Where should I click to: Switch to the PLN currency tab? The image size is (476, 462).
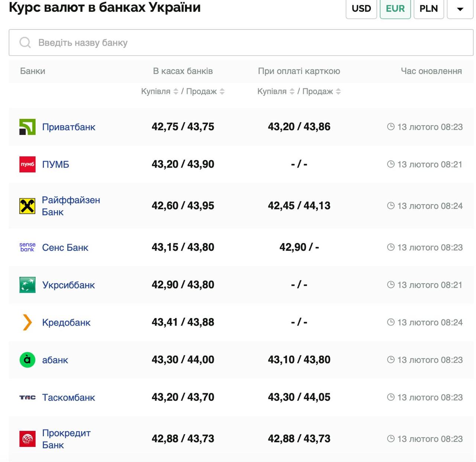(428, 9)
